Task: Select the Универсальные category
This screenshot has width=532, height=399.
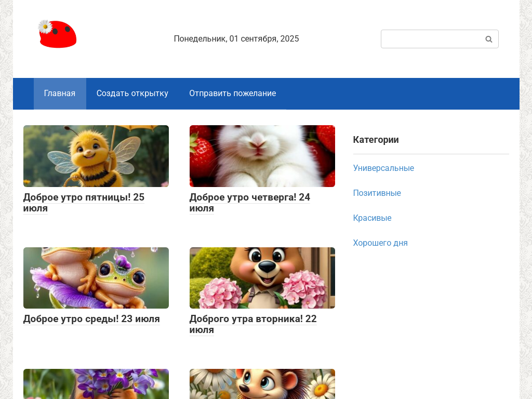Action: coord(383,168)
